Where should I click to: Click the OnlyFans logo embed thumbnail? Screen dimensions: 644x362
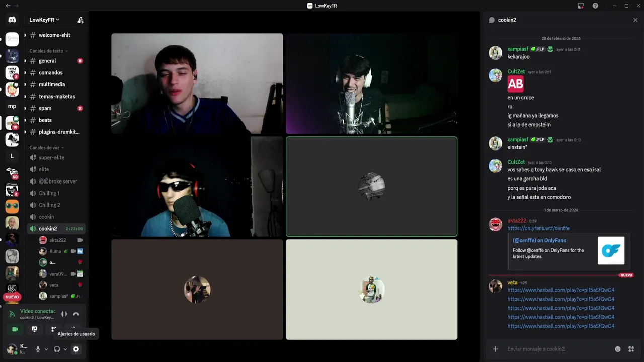[x=611, y=250]
